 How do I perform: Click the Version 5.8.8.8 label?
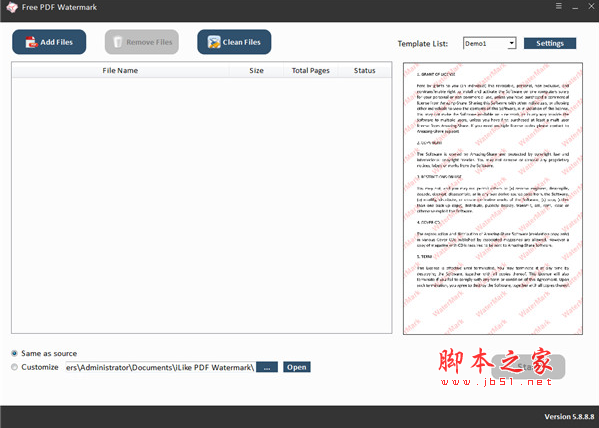click(x=569, y=417)
